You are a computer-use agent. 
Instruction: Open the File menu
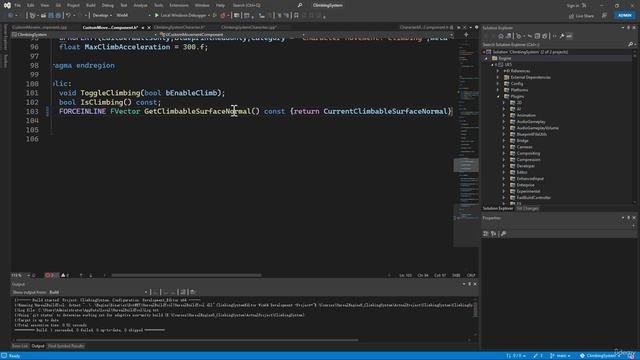[x=18, y=5]
